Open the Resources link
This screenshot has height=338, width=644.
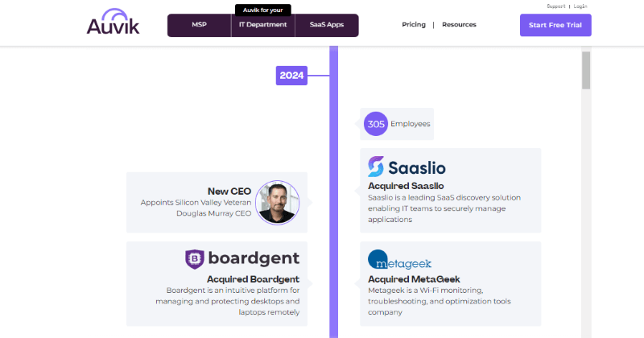coord(459,25)
